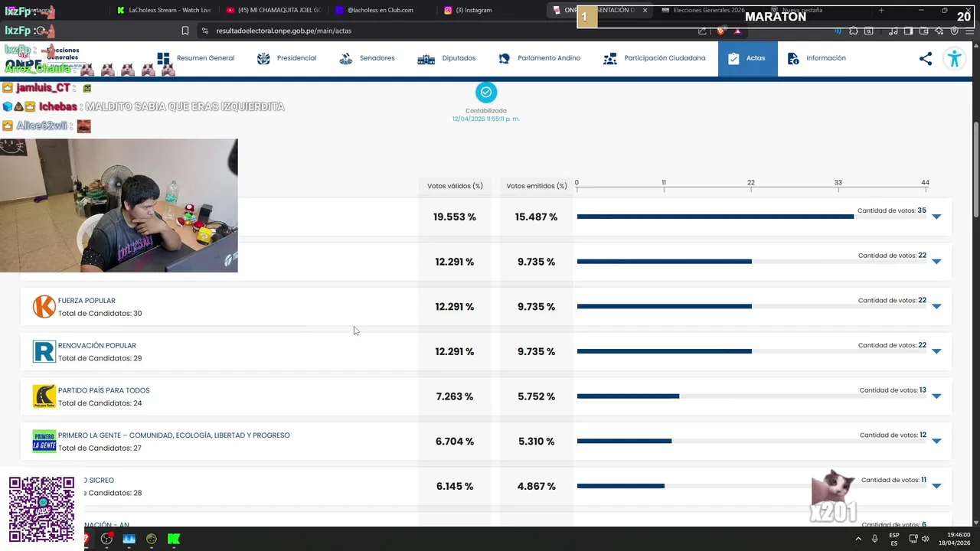Switch to the MI CHAMAQUITA JOEL YouTube tab
This screenshot has width=980, height=551.
pyautogui.click(x=273, y=10)
